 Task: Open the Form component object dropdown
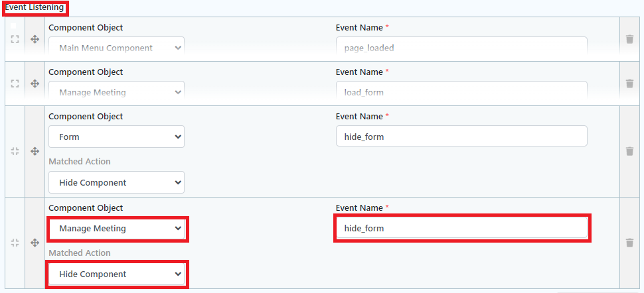(x=116, y=137)
